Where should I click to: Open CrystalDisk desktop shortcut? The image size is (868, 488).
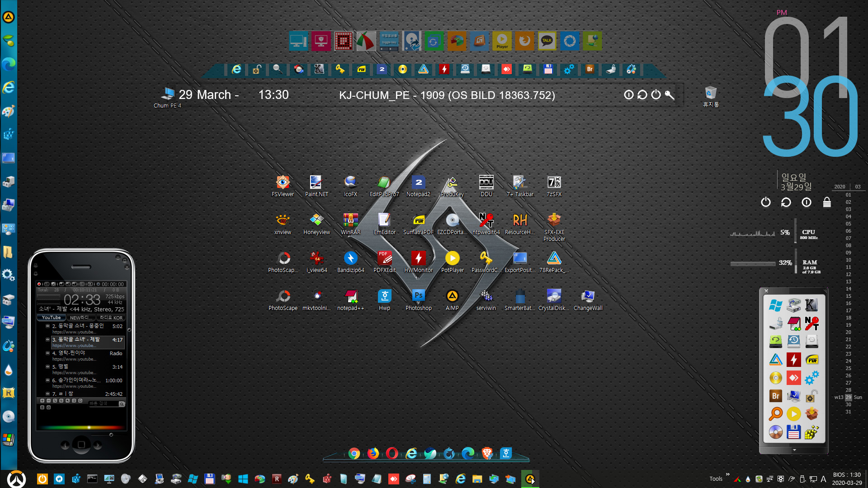pyautogui.click(x=554, y=300)
